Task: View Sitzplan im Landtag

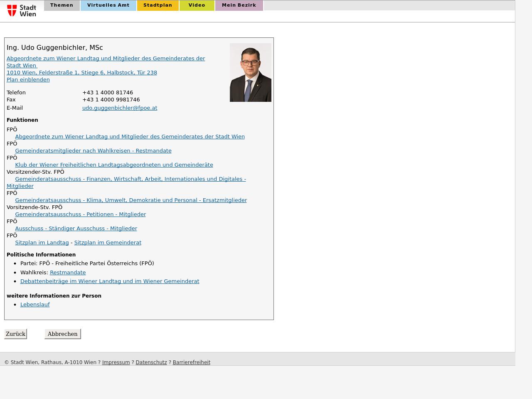Action: 42,243
